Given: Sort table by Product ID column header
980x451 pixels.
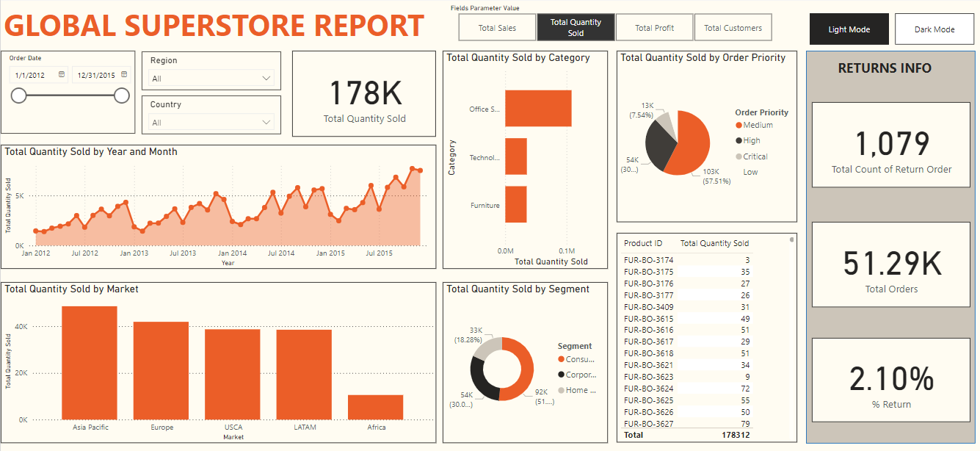Looking at the screenshot, I should pyautogui.click(x=643, y=244).
